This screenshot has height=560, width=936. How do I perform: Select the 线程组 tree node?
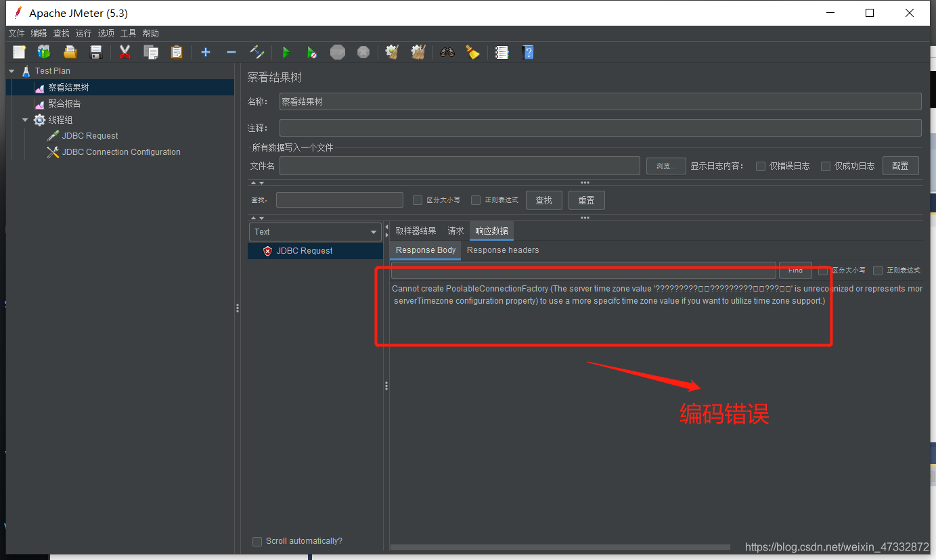60,120
